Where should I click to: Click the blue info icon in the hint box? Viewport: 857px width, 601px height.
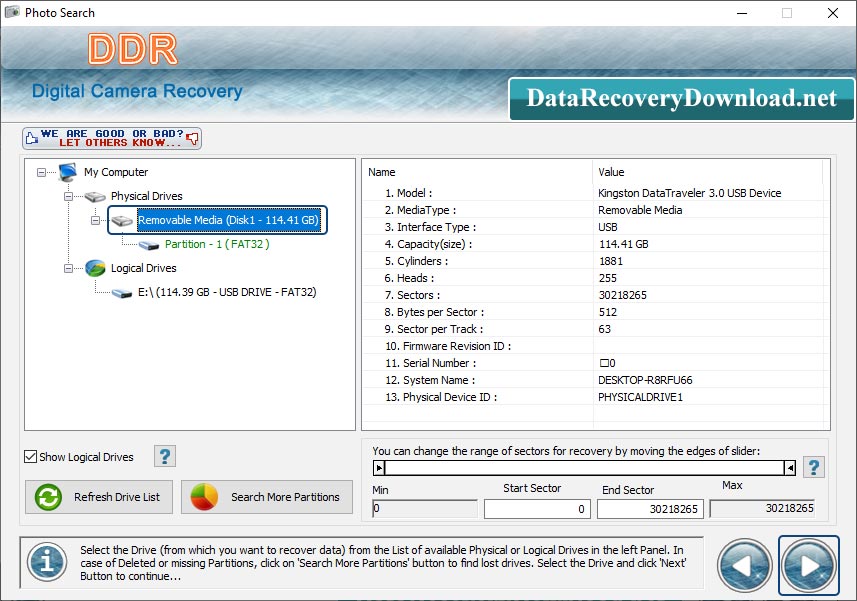click(48, 562)
